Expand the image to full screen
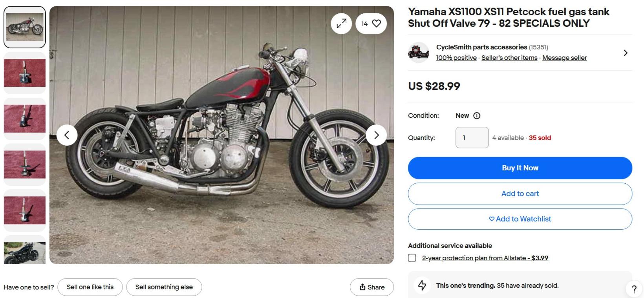The width and height of the screenshot is (644, 298). [341, 24]
